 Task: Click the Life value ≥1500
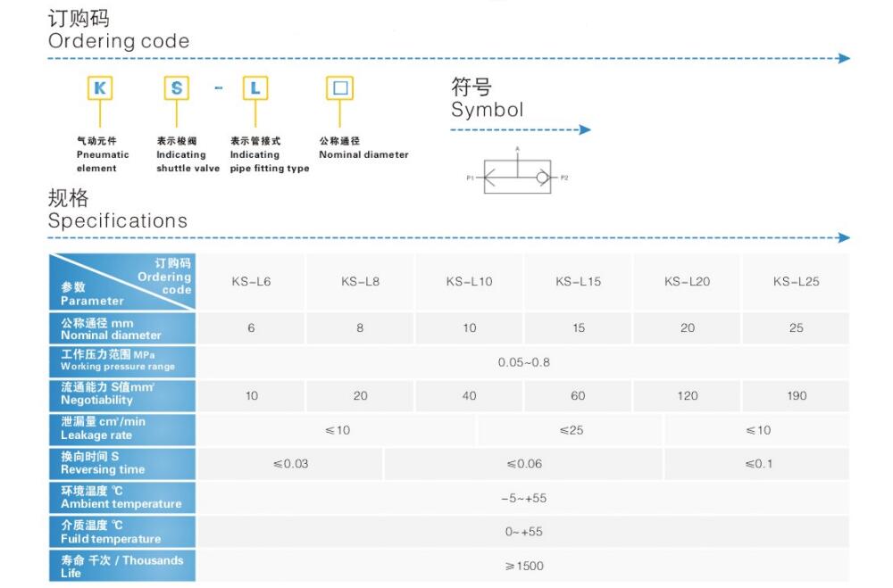click(523, 566)
